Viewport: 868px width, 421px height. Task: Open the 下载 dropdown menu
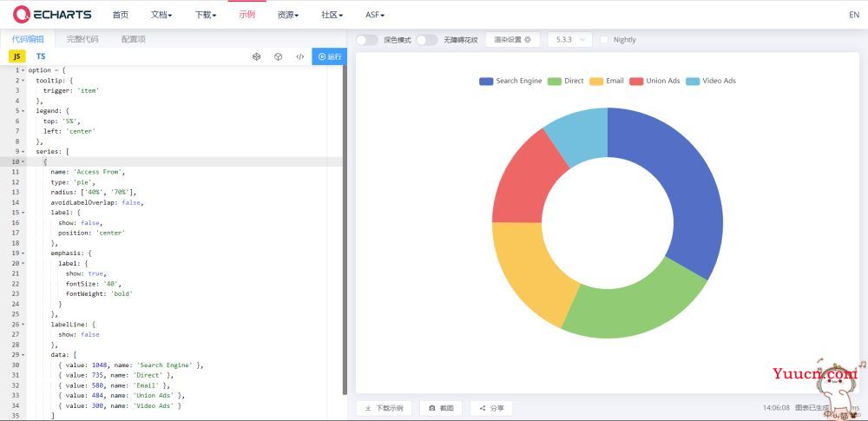click(x=206, y=15)
